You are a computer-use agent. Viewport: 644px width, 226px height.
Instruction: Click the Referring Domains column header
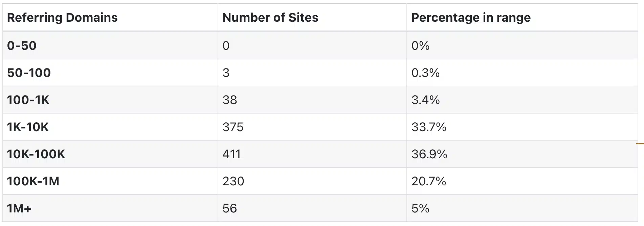[x=62, y=18]
